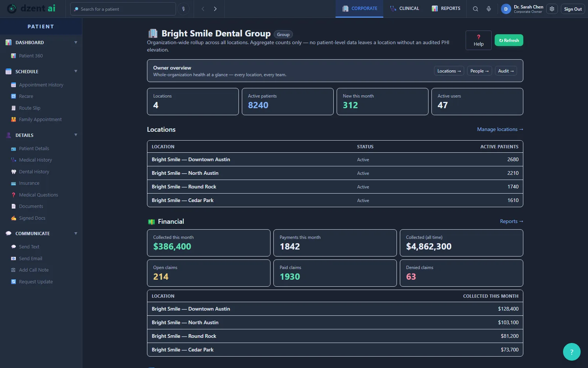588x368 pixels.
Task: Open Dental History
Action: coord(34,171)
